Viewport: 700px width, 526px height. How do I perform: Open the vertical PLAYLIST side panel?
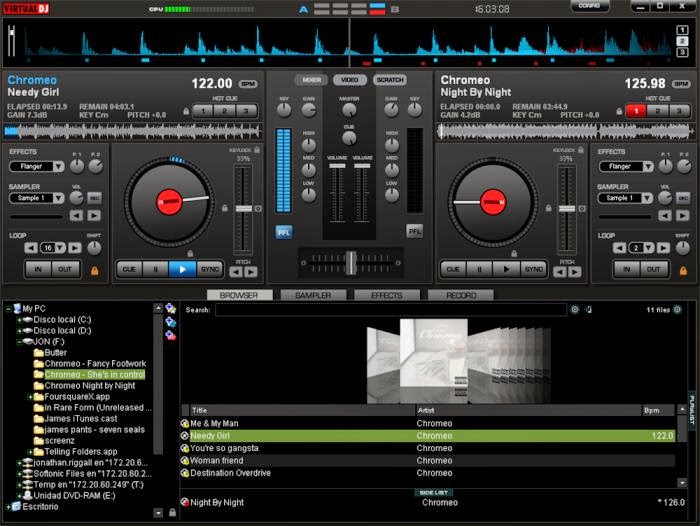(x=692, y=409)
